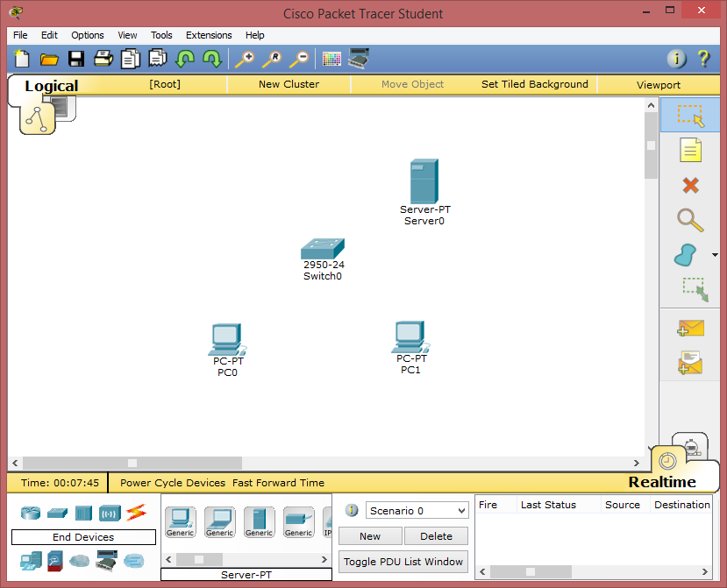
Task: Click the PC0 device in the workspace
Action: coord(226,342)
